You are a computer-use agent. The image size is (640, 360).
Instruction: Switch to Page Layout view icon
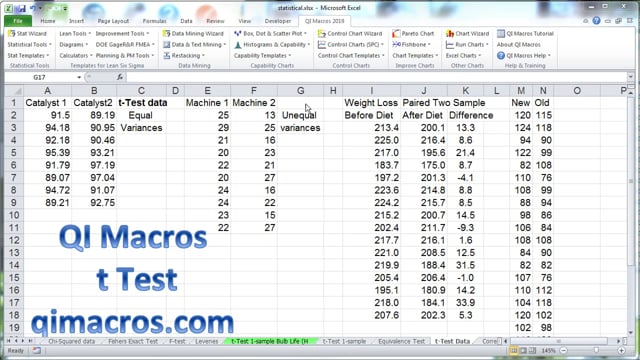[523, 350]
